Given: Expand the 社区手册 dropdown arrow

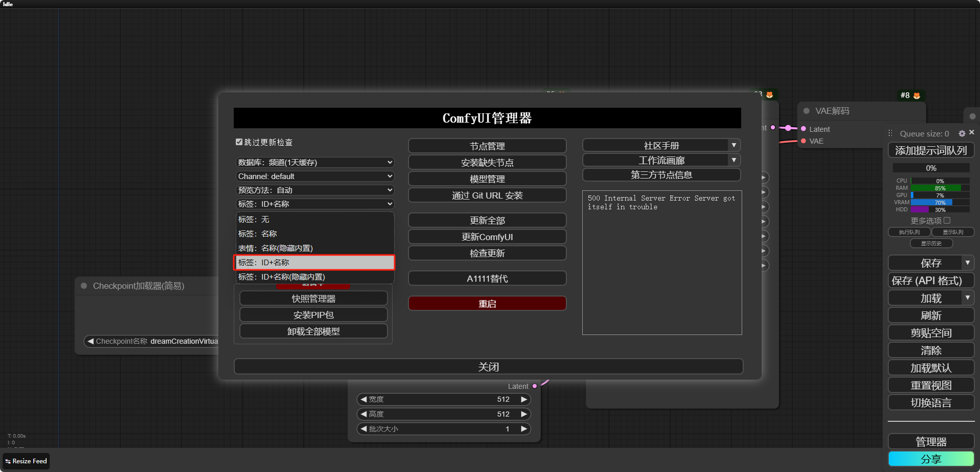Looking at the screenshot, I should [x=734, y=145].
